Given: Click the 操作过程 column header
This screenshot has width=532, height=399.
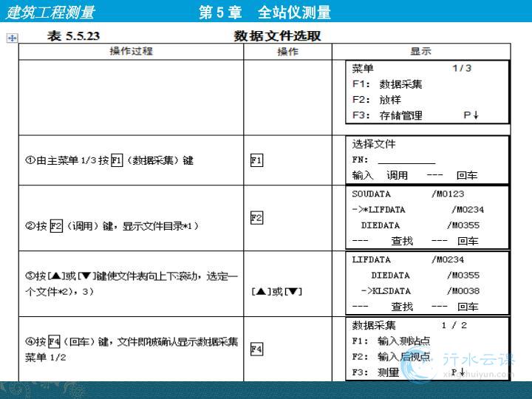Looking at the screenshot, I should point(131,52).
